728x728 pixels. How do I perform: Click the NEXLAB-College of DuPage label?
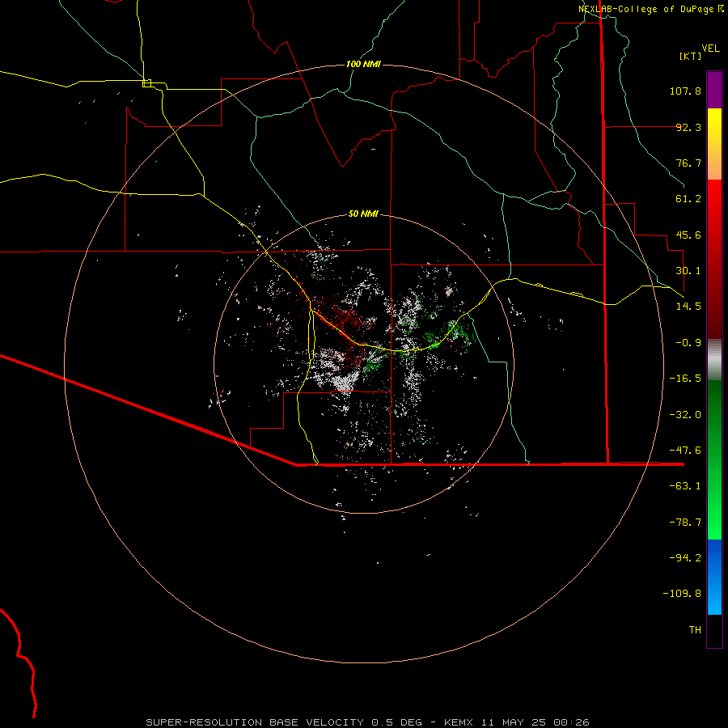[645, 9]
